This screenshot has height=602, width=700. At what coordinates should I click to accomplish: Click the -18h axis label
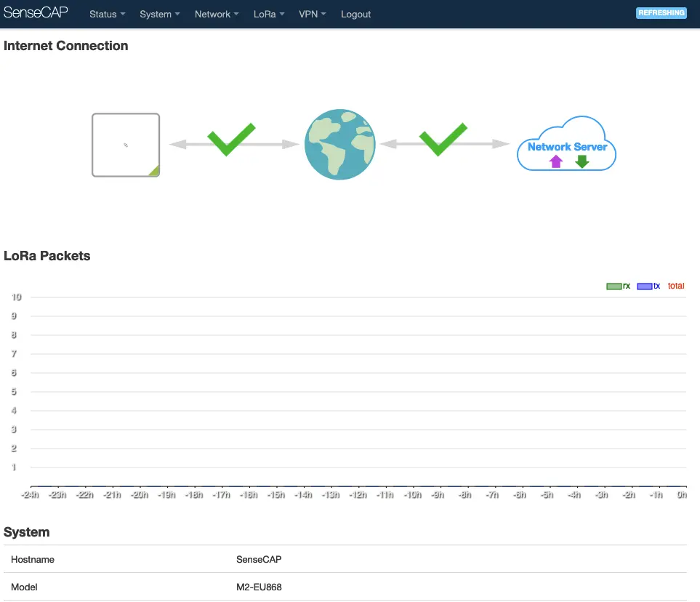(x=194, y=495)
